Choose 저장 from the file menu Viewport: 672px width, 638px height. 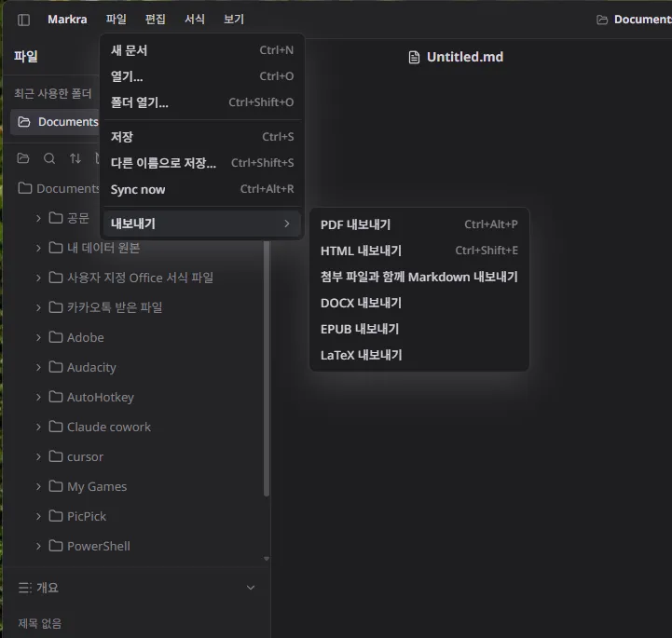click(x=202, y=137)
